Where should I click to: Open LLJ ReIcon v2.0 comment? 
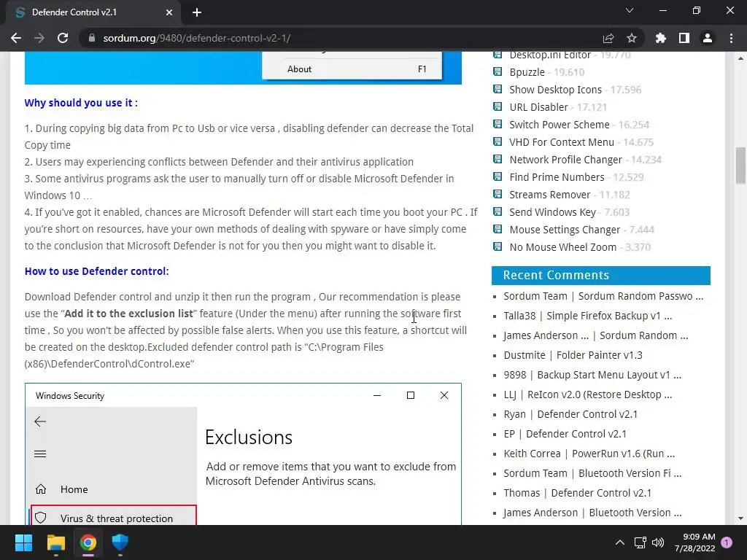click(x=587, y=394)
